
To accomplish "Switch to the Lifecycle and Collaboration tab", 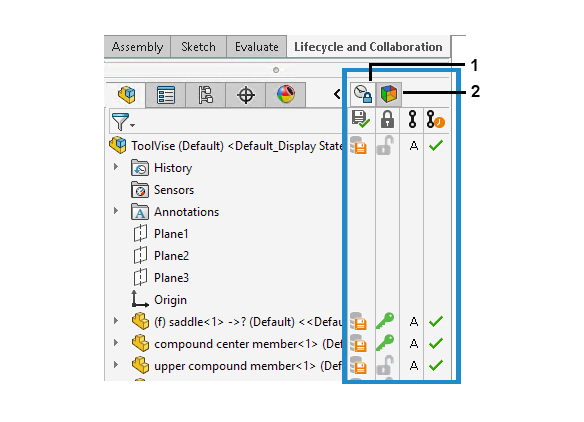I will [368, 47].
